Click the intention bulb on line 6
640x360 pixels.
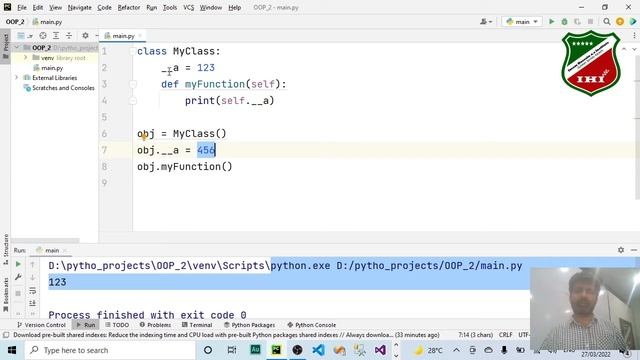[x=144, y=136]
